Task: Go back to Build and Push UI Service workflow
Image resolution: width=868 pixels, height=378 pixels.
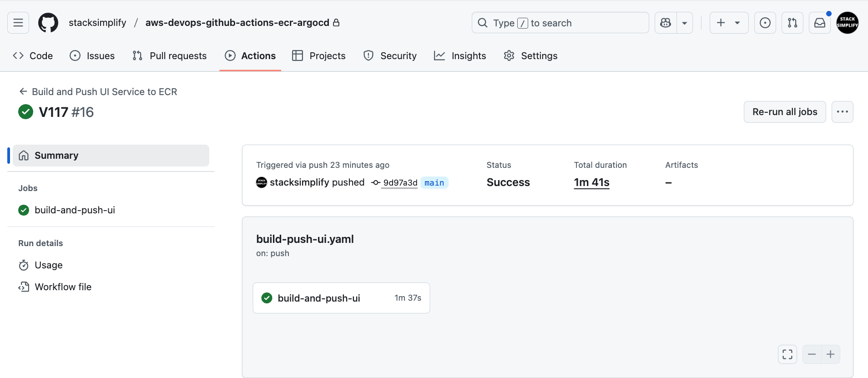Action: (x=98, y=91)
